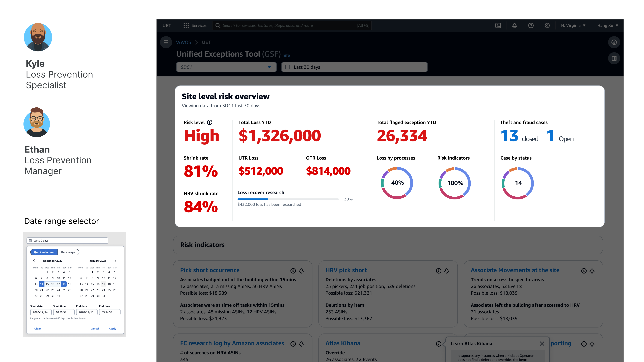Click info icon next to Risk level
Viewport: 644px width, 362px height.
(210, 122)
